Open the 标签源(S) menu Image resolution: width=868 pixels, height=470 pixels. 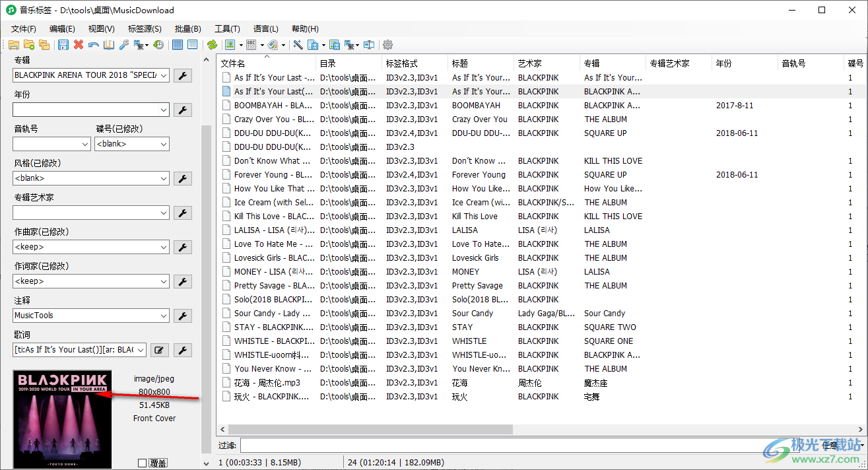tap(145, 29)
